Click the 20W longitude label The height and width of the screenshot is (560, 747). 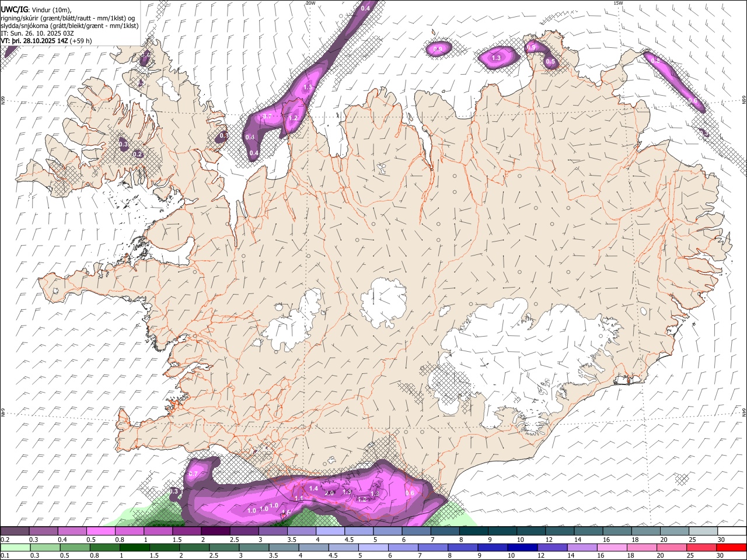(310, 3)
